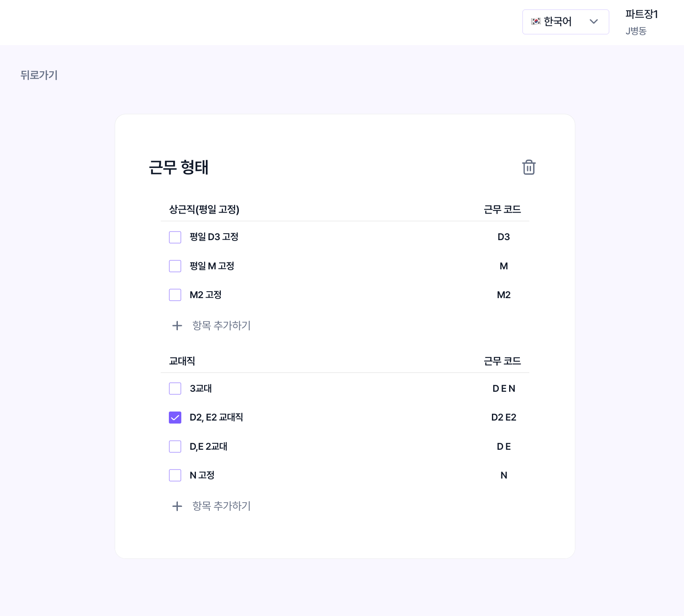Click the 3교대 label

click(x=201, y=388)
